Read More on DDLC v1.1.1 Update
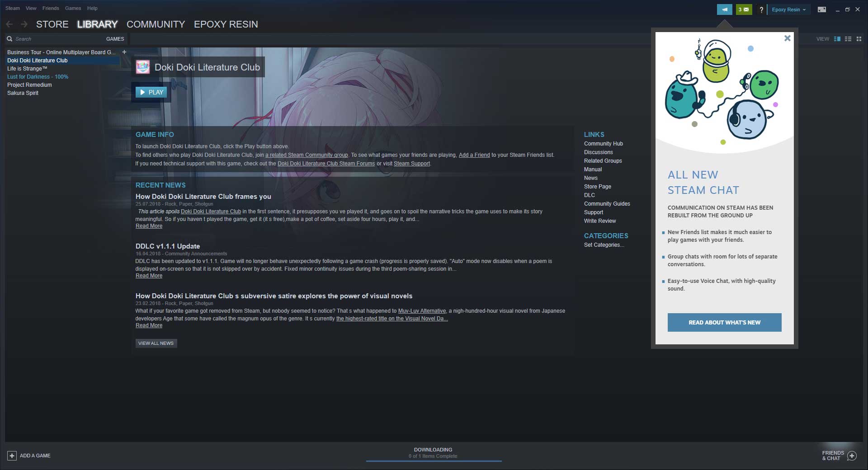The width and height of the screenshot is (868, 470). tap(149, 275)
